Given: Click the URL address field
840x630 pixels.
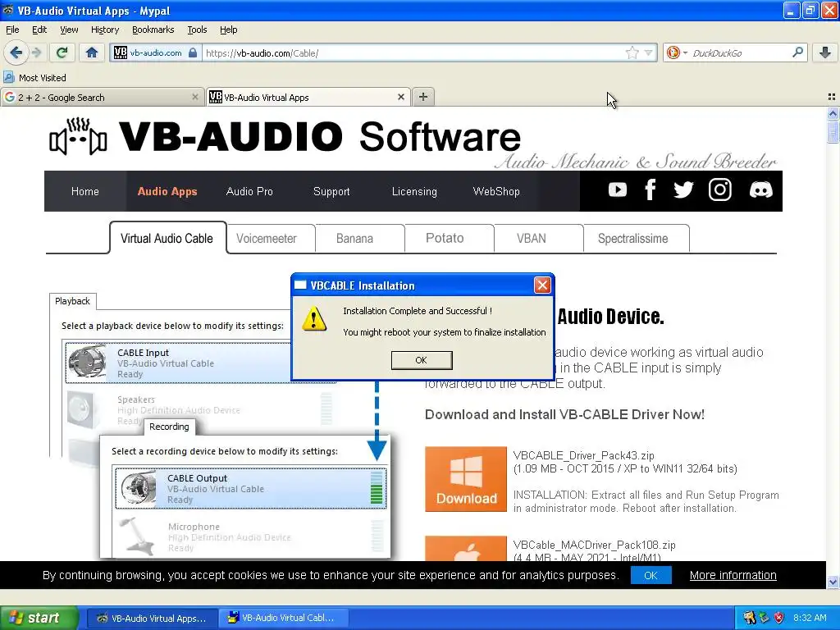Looking at the screenshot, I should (x=413, y=52).
